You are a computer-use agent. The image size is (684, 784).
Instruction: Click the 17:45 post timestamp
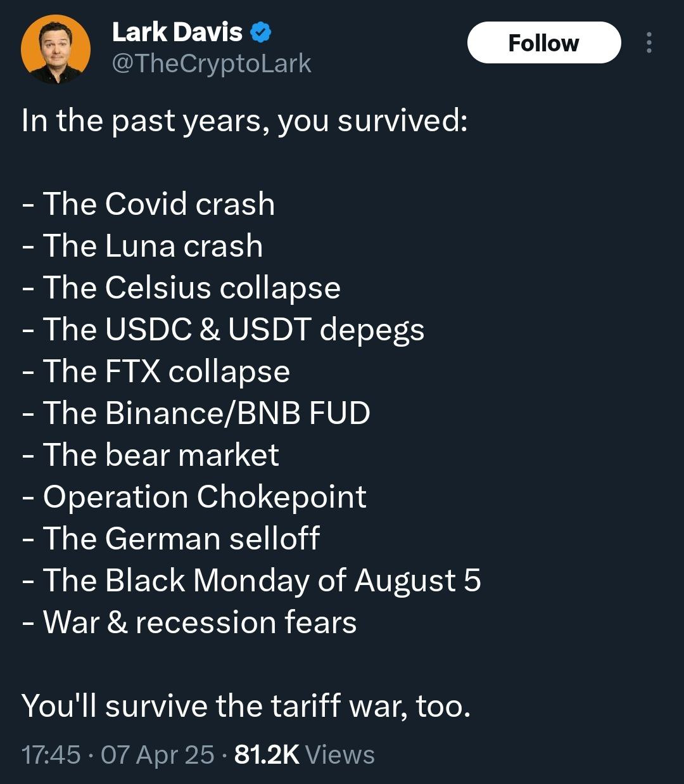[51, 755]
